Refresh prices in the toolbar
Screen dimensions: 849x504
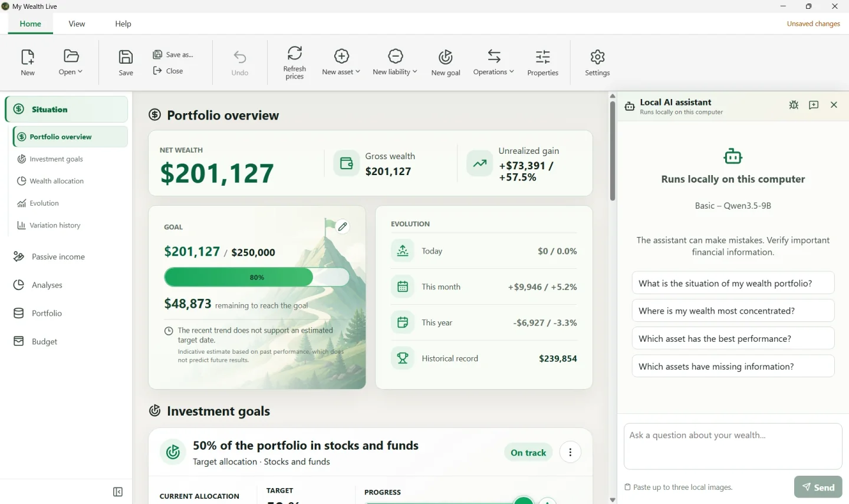pyautogui.click(x=294, y=62)
